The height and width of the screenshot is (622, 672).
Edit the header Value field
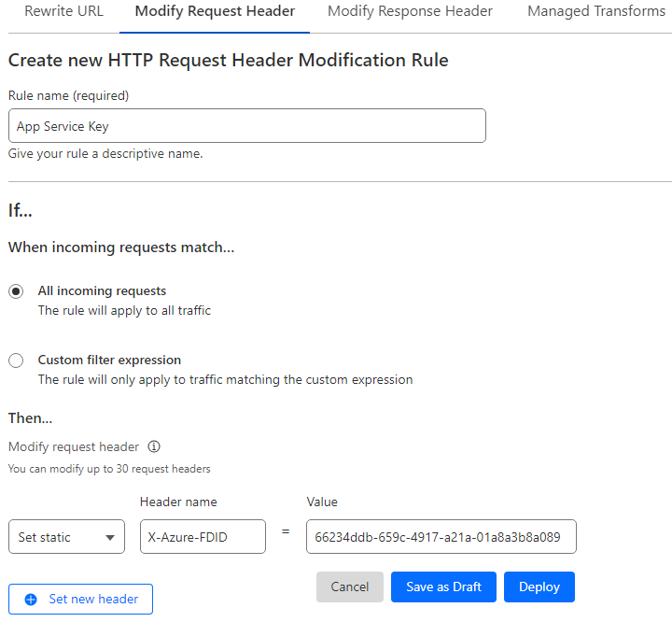point(441,537)
